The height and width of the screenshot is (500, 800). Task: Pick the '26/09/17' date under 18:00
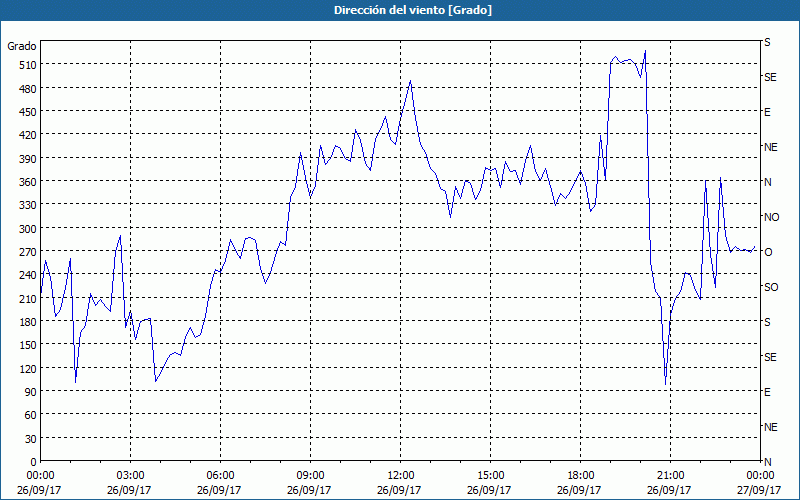579,490
